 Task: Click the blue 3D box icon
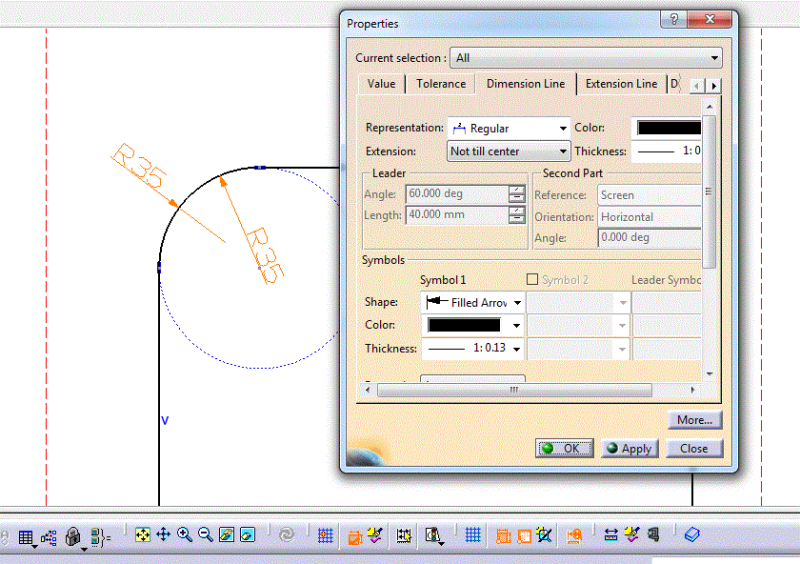pos(692,535)
